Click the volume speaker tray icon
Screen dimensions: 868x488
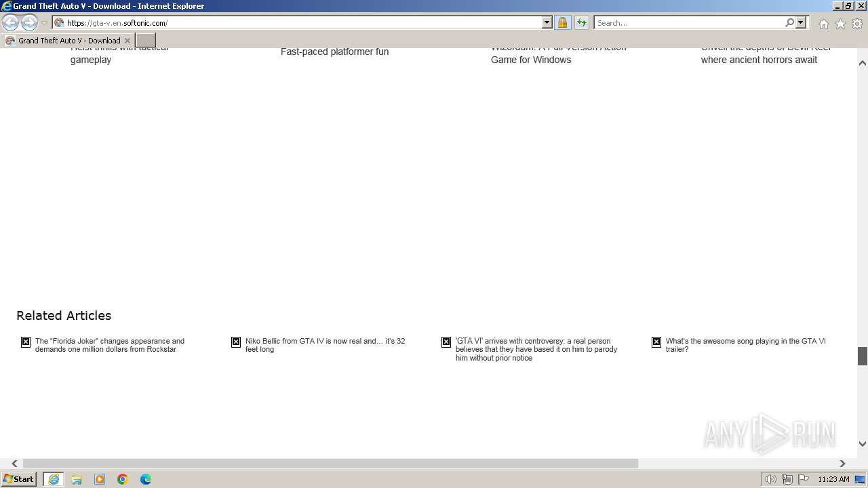tap(771, 479)
